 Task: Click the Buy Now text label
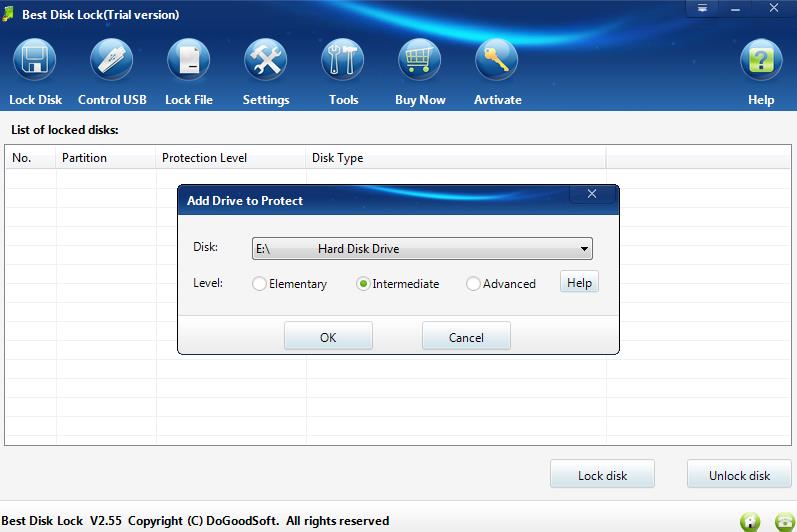[x=420, y=100]
